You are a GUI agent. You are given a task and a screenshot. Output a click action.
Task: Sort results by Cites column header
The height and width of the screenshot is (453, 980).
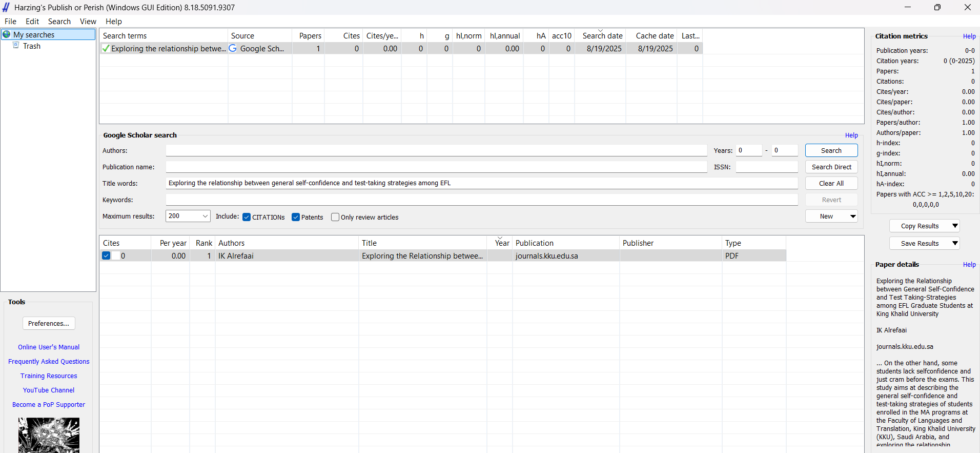[125, 243]
